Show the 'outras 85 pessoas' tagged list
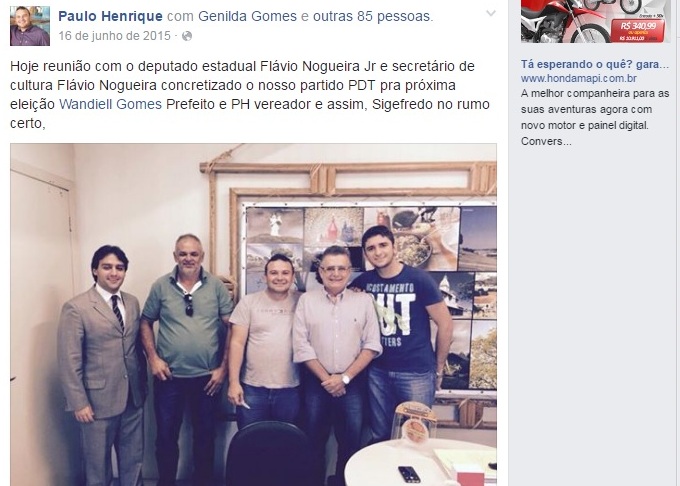680x486 pixels. click(x=372, y=16)
